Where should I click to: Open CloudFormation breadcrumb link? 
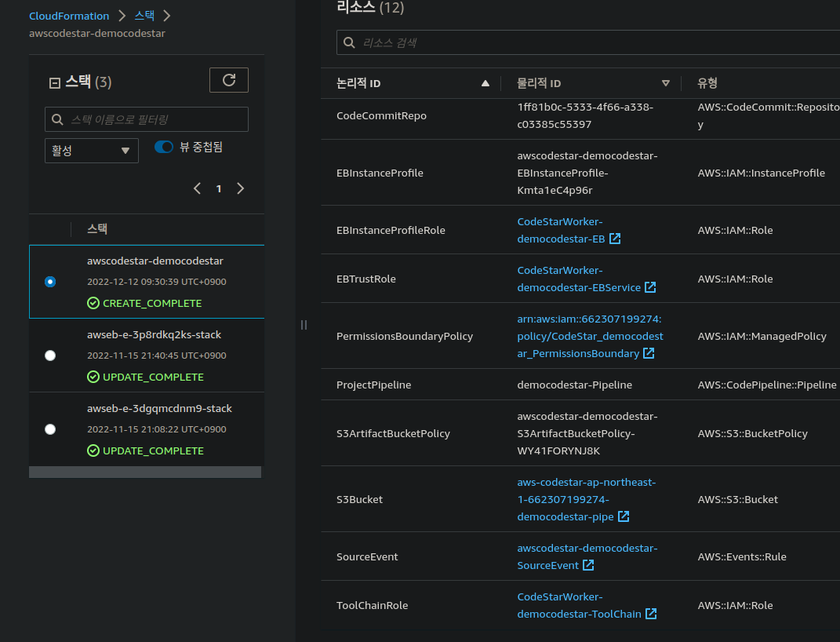[x=69, y=16]
